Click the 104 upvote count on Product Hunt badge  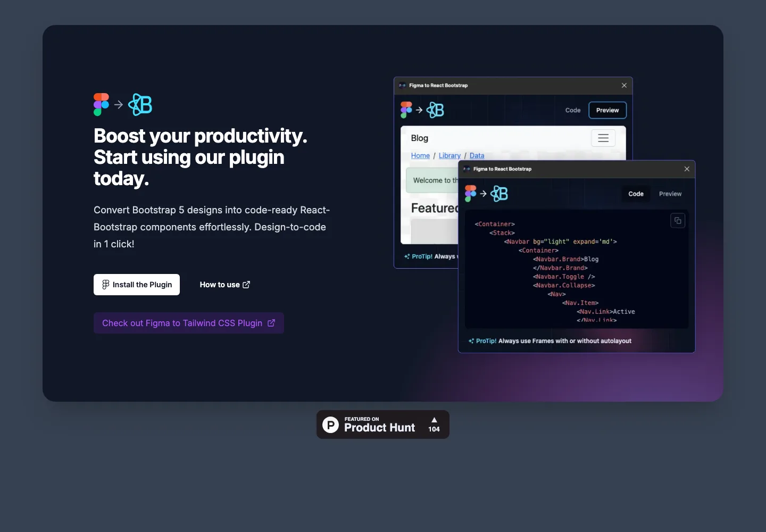[x=434, y=429]
